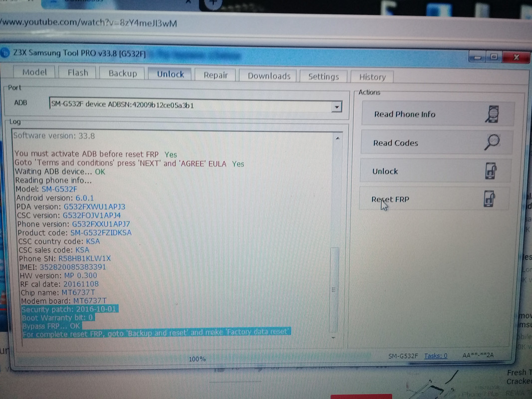Click the log scrollbar up arrow
Screen dimensions: 532x399
[337, 138]
